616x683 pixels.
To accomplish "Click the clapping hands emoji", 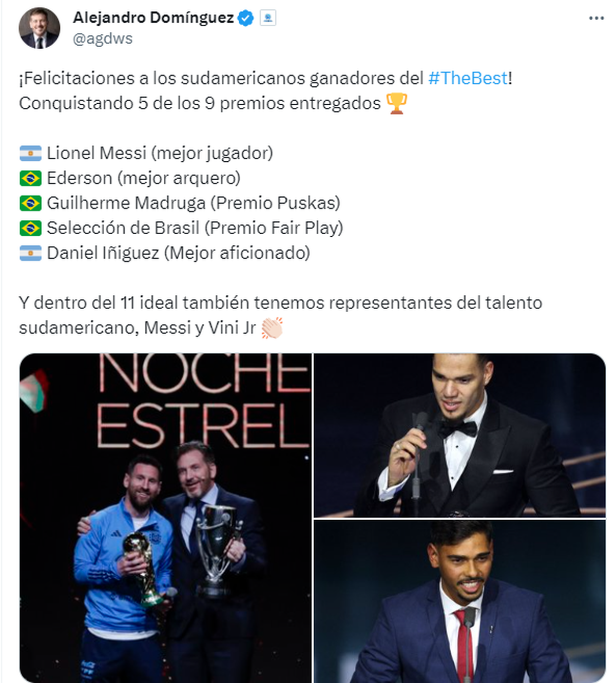I will [272, 328].
